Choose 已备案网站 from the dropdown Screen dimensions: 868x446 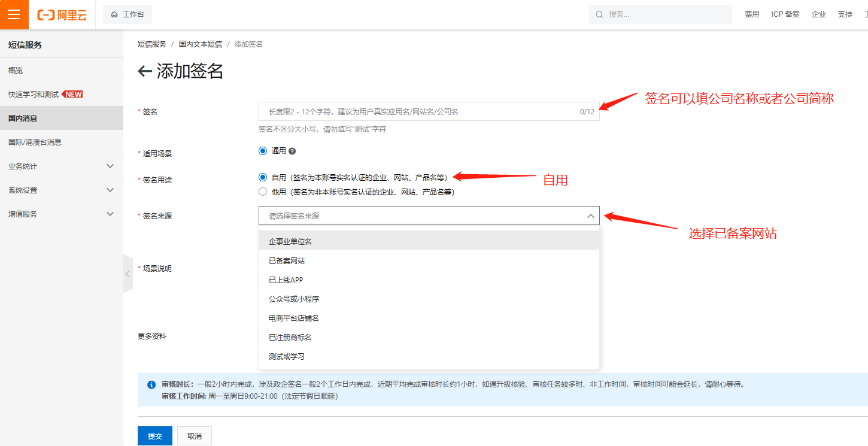pyautogui.click(x=429, y=260)
